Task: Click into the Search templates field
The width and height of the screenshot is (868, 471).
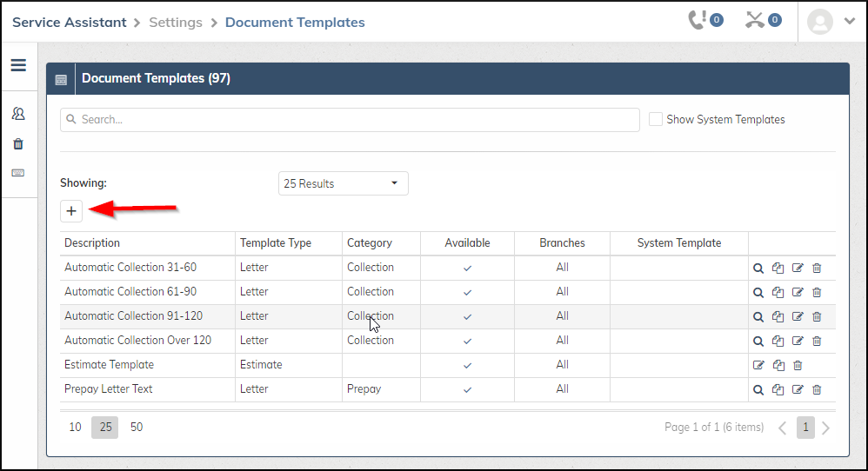Action: (350, 120)
